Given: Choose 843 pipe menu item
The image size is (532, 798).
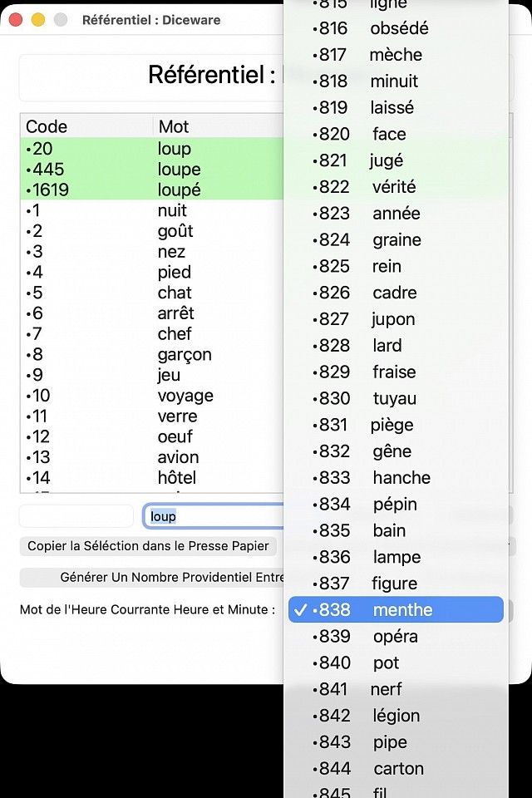Looking at the screenshot, I should [396, 741].
